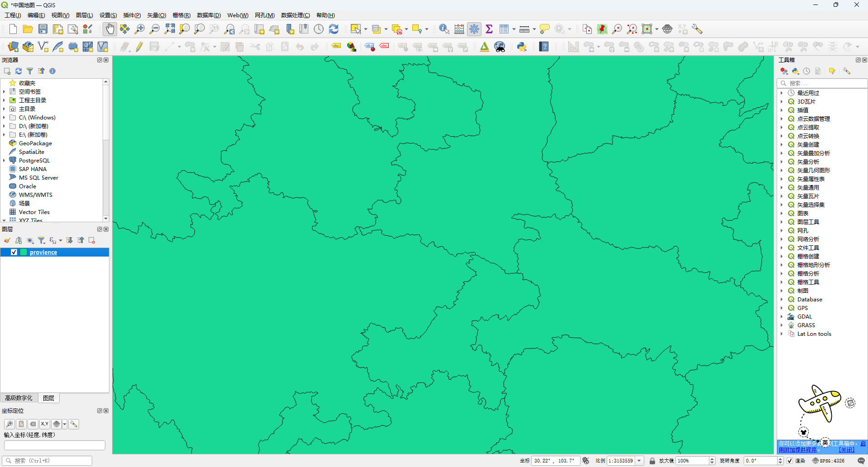This screenshot has width=868, height=467.
Task: Click the Statistical Summary sigma icon
Action: (x=490, y=29)
